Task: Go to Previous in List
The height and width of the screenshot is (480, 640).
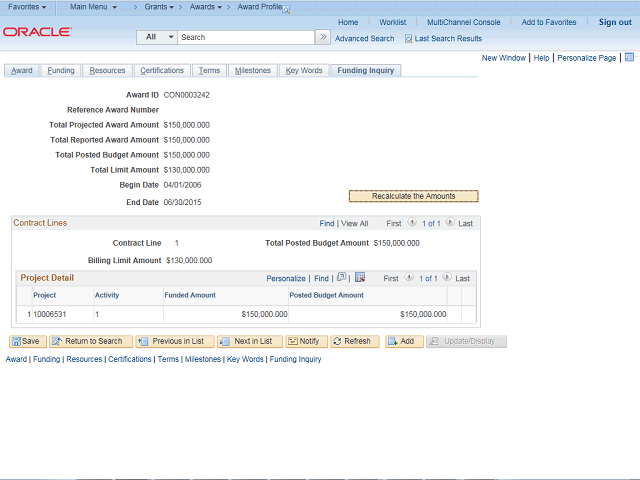Action: (x=175, y=341)
